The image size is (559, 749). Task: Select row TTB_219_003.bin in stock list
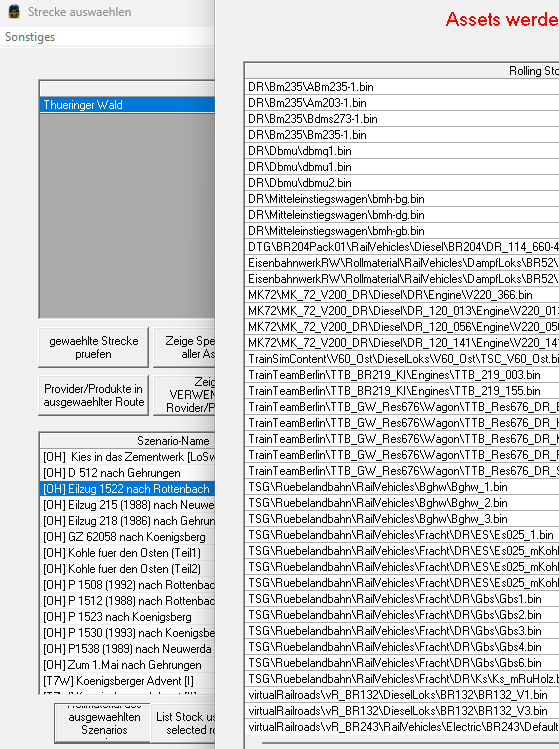[402, 375]
